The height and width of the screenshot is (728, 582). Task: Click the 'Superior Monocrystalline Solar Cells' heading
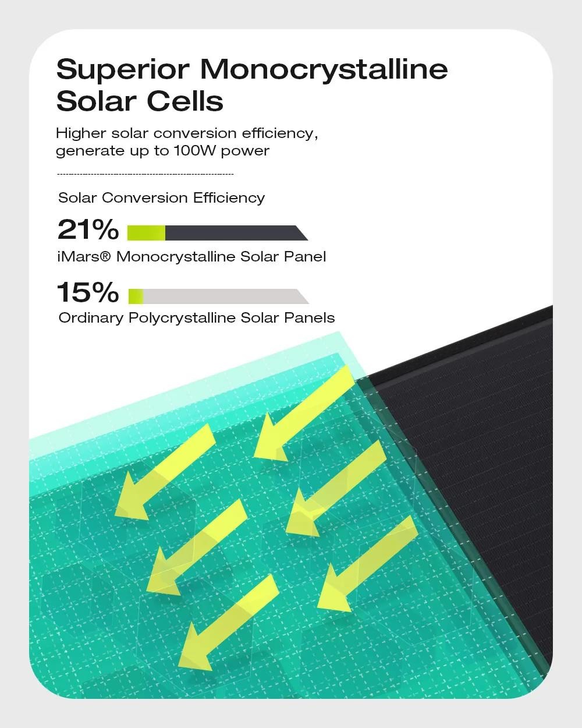[x=252, y=85]
